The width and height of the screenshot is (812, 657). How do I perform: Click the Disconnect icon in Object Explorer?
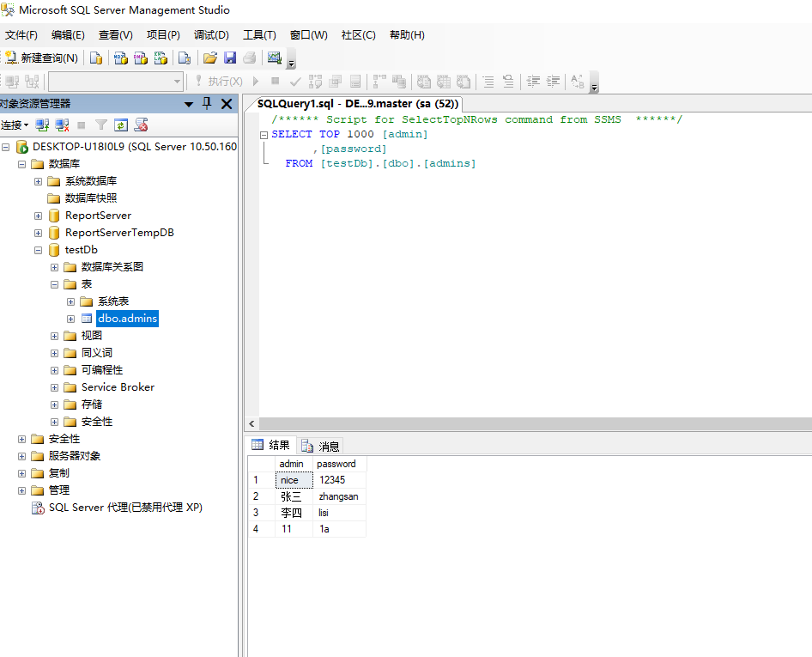click(x=62, y=125)
